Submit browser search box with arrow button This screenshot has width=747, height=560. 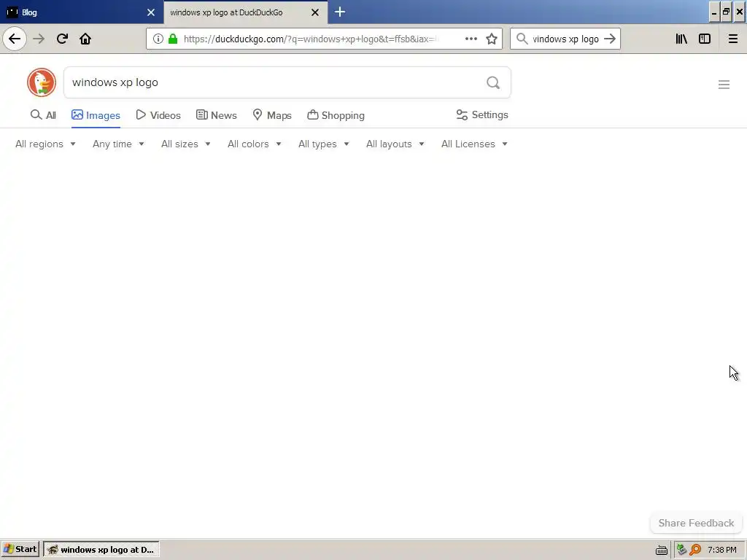coord(610,39)
